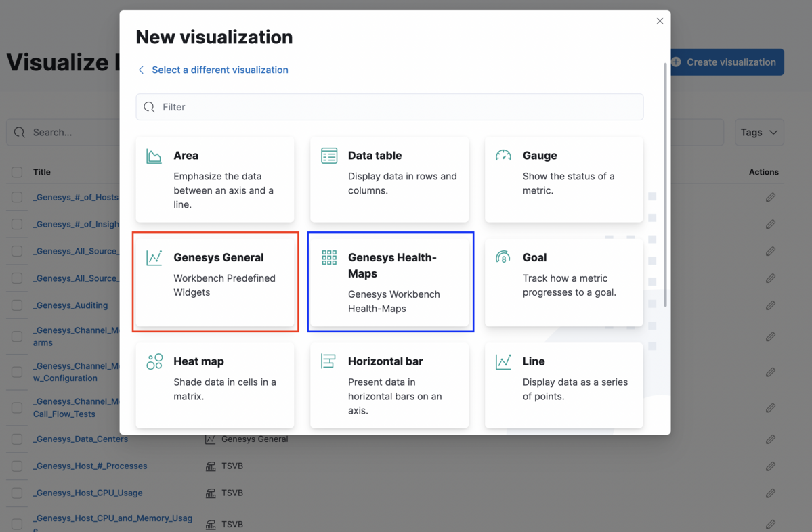Open the _Genesys_Data_Centers visualization link
The image size is (812, 532).
[81, 439]
